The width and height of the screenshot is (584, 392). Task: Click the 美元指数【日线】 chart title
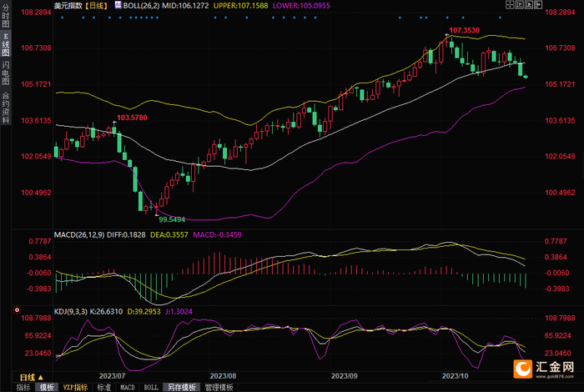(82, 6)
